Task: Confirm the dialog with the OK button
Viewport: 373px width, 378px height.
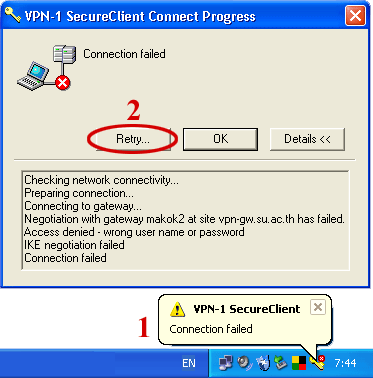Action: tap(220, 139)
